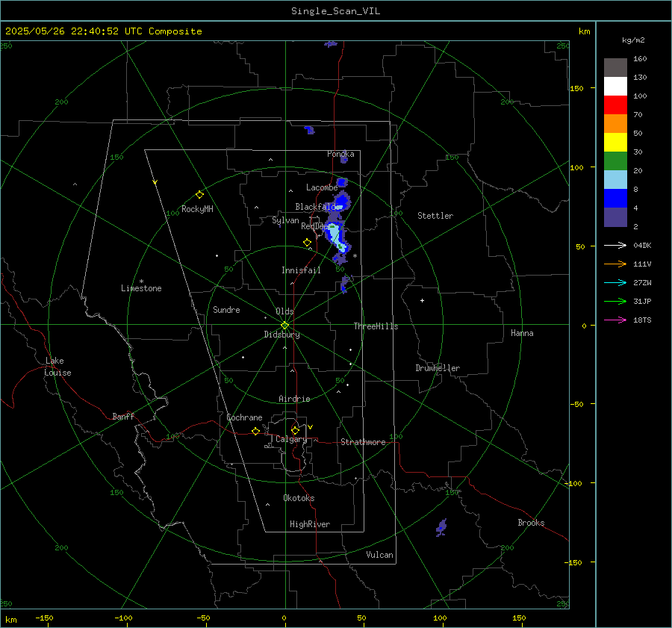Click the red 70-100 legend swatch
Image resolution: width=672 pixels, height=628 pixels.
pos(615,105)
